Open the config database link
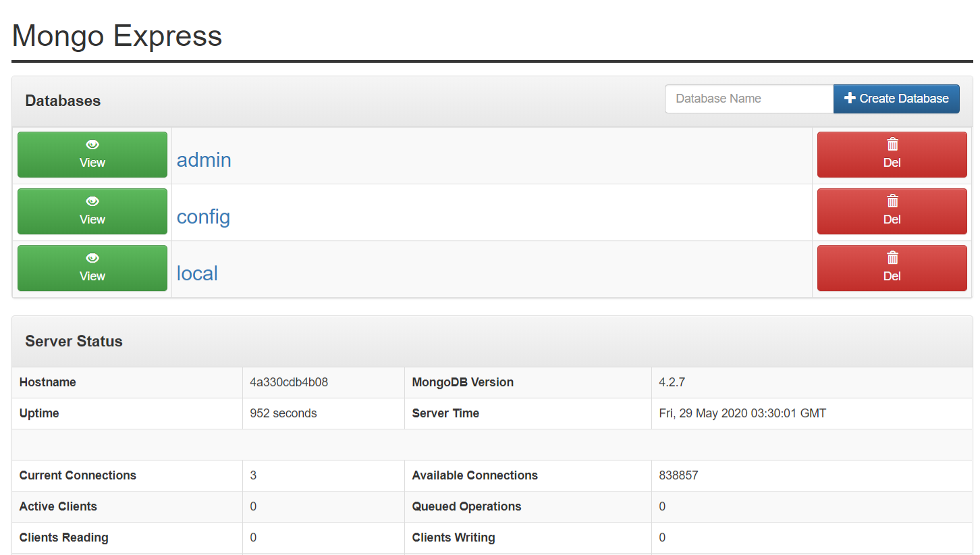 203,217
